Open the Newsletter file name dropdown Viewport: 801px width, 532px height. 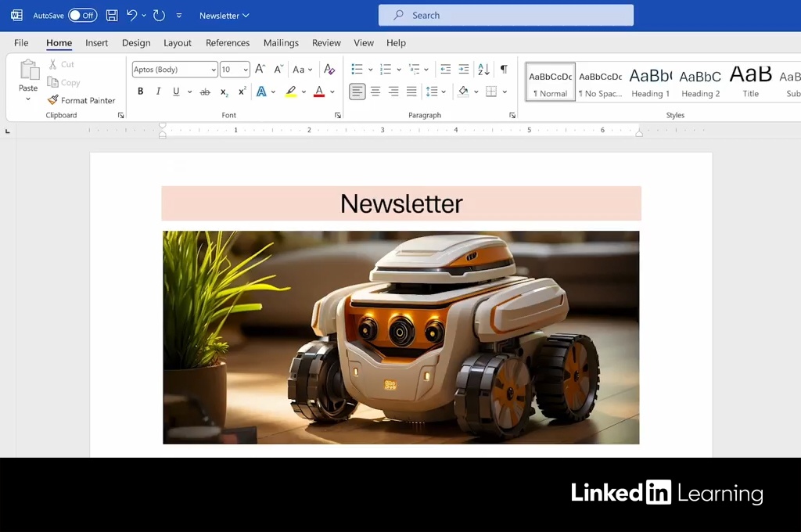(224, 16)
